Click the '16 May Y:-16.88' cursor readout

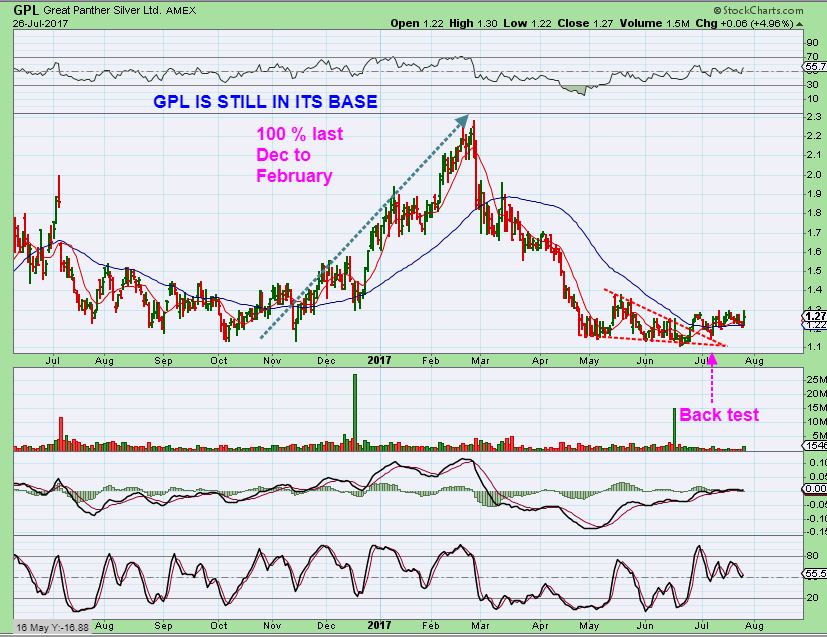point(52,628)
